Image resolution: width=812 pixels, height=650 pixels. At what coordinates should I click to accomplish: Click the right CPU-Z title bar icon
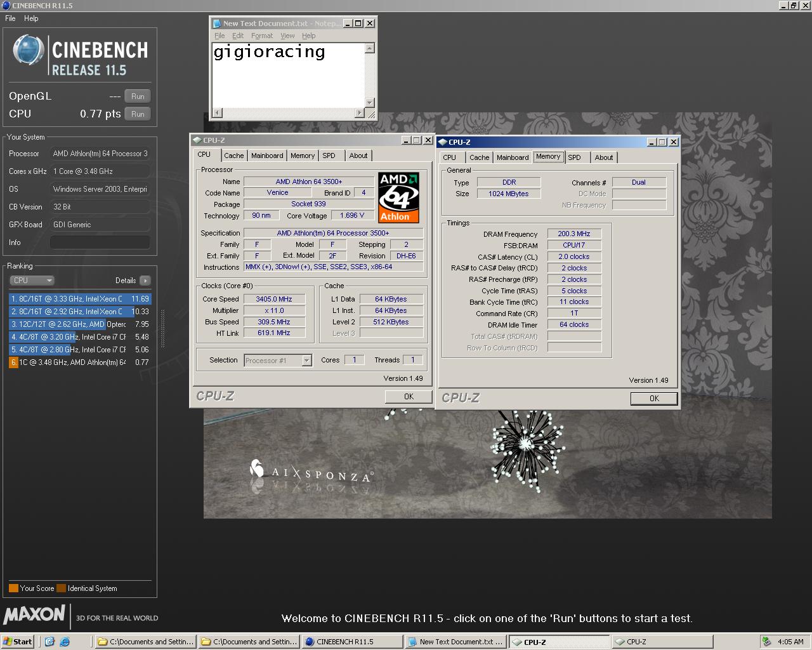[x=443, y=142]
